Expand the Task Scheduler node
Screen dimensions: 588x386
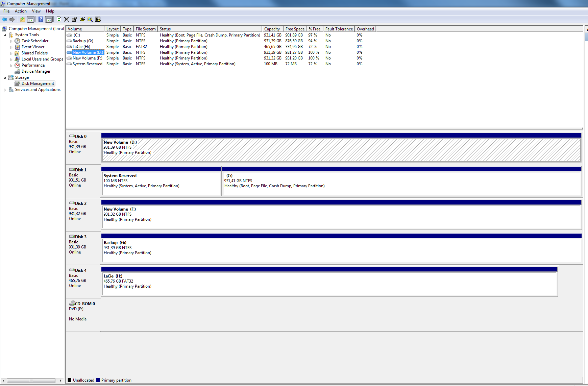click(11, 41)
